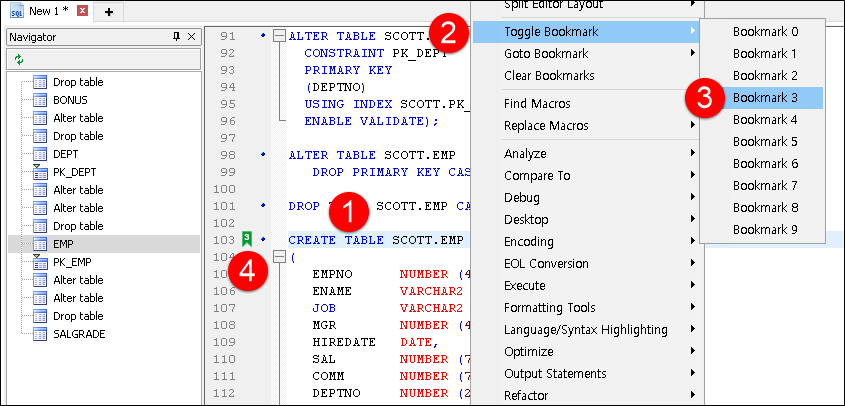Collapse the CREATE TABLE block at line 104
845x406 pixels.
tap(279, 257)
